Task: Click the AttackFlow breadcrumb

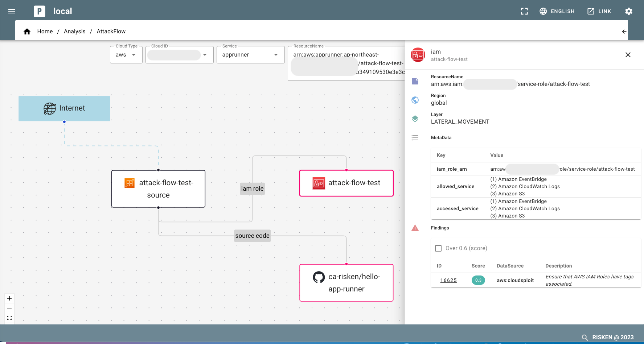Action: 111,32
